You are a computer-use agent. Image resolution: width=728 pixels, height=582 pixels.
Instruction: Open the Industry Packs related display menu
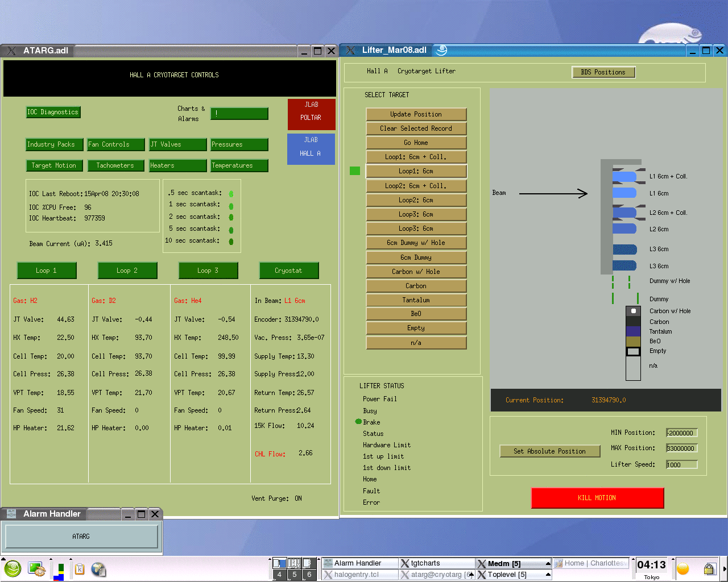click(x=54, y=144)
